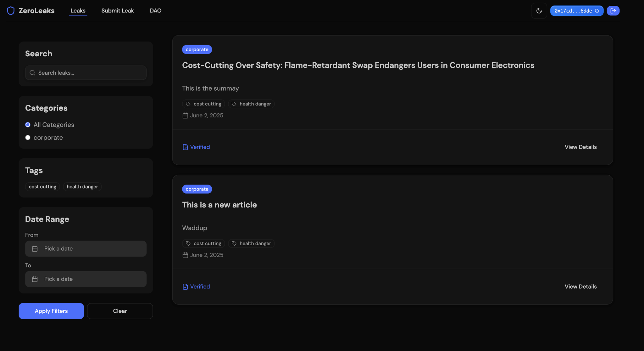Click calendar icon beside first leak's date

point(185,116)
